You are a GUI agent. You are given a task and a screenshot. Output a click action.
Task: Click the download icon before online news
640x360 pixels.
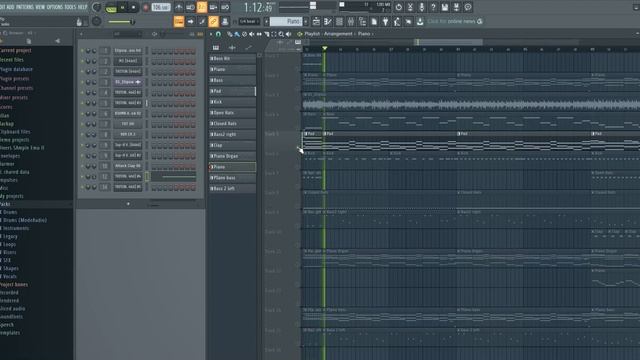point(420,21)
